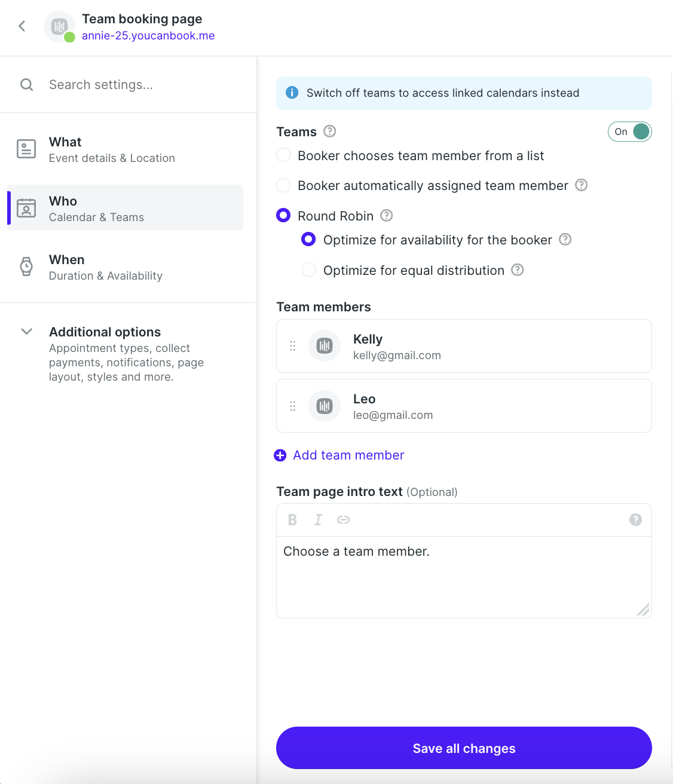673x784 pixels.
Task: Click the text area resize handle
Action: tap(643, 610)
